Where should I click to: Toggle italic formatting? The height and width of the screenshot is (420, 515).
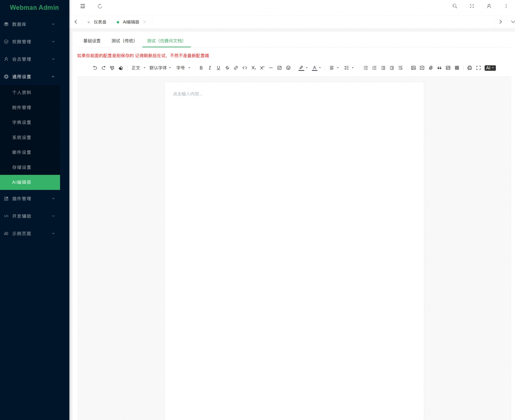[x=210, y=68]
